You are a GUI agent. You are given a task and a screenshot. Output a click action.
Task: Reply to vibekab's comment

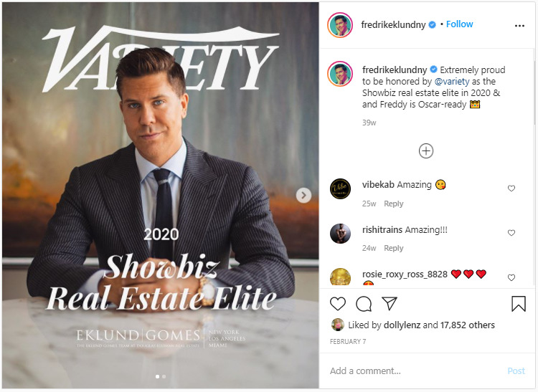click(394, 204)
